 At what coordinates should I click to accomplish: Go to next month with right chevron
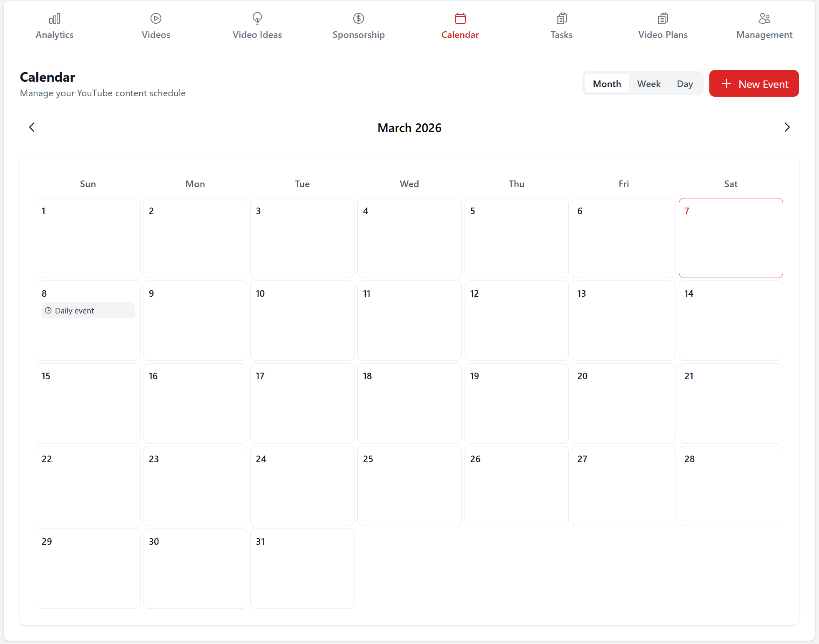click(787, 127)
